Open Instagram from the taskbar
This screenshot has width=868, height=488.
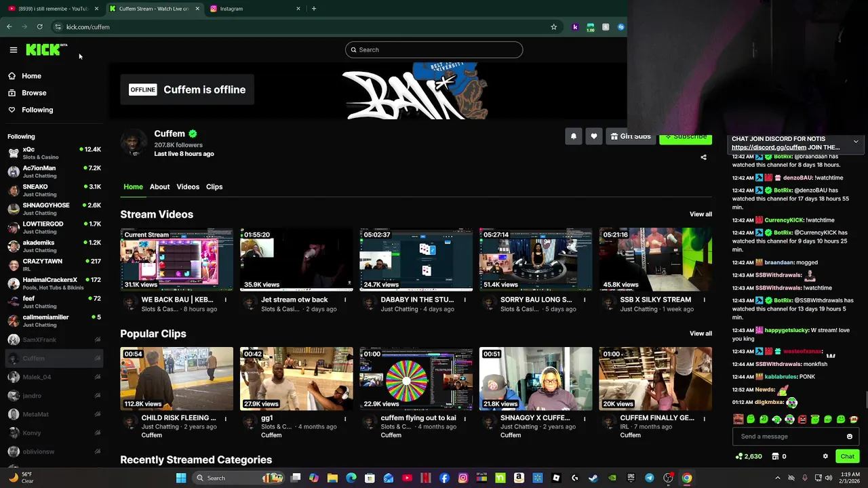(463, 478)
